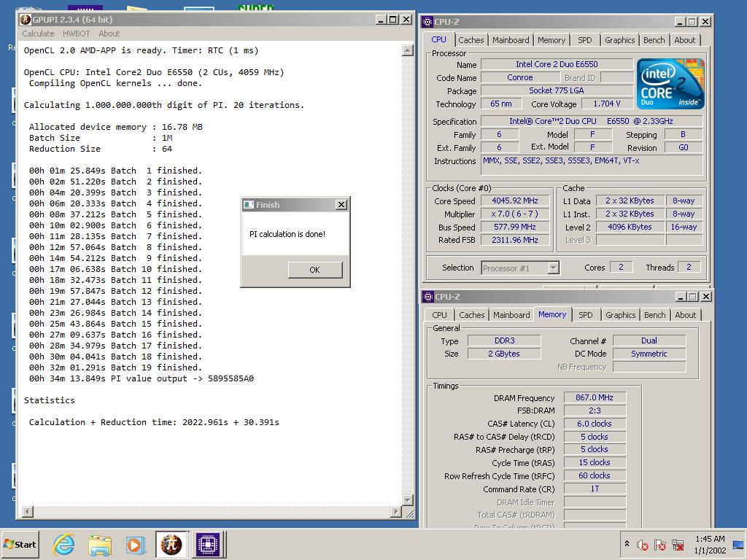Click the Level 2 cache value 4096 KBytes

click(630, 227)
